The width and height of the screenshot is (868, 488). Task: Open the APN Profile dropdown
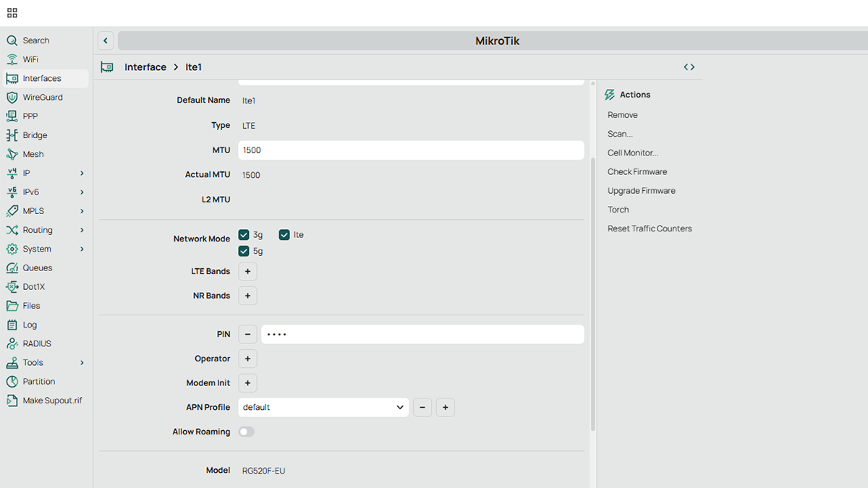click(323, 407)
